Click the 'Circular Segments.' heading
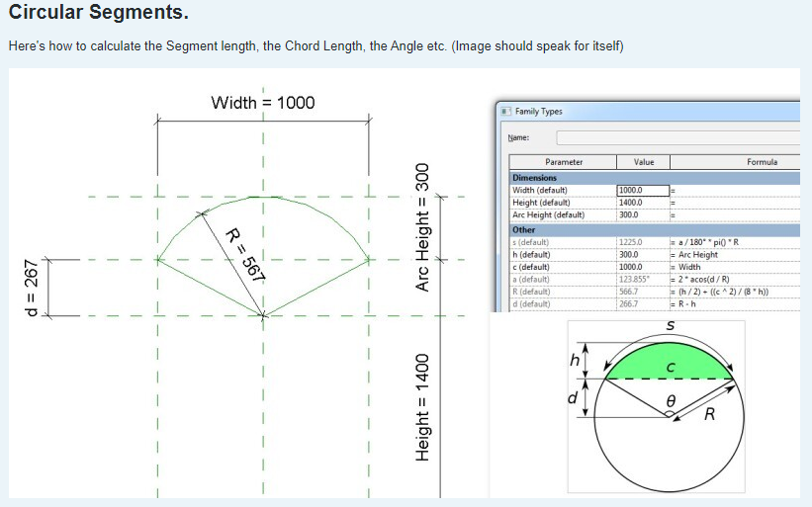 coord(98,12)
